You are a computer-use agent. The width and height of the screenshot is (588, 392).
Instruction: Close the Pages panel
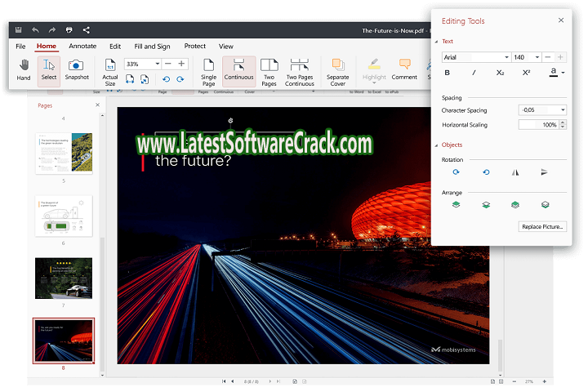click(97, 105)
